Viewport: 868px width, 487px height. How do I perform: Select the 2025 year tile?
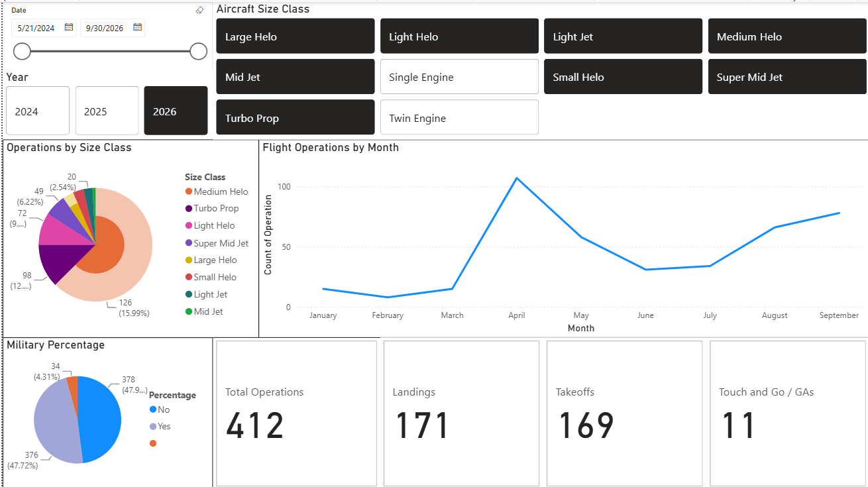pyautogui.click(x=107, y=111)
